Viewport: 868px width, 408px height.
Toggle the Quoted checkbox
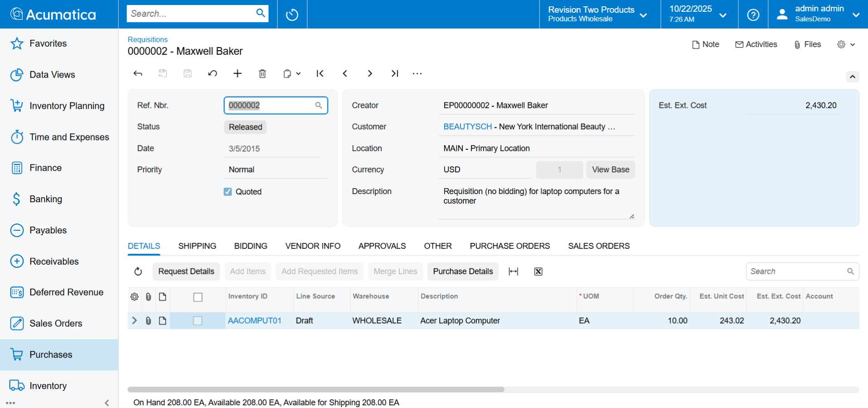coord(228,192)
